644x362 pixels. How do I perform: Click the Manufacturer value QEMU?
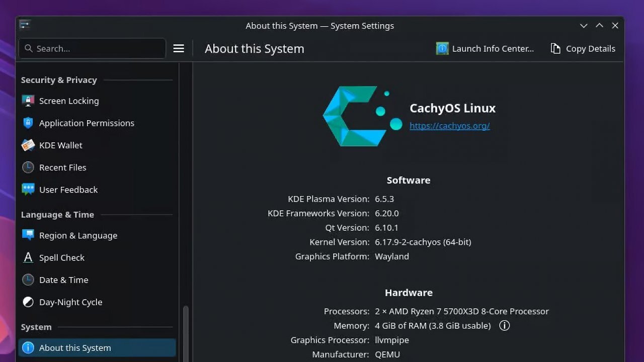387,354
